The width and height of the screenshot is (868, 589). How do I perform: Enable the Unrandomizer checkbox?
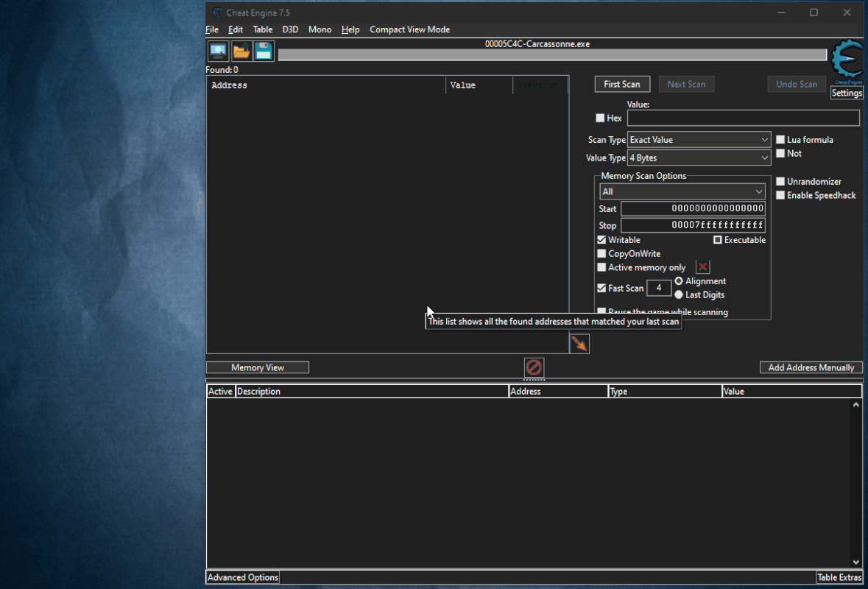coord(780,182)
